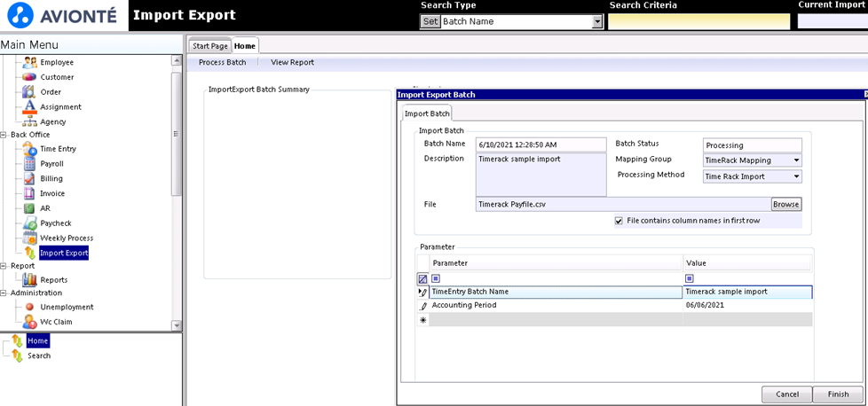Image resolution: width=868 pixels, height=406 pixels.
Task: Click the Import Export arrows icon
Action: pyautogui.click(x=30, y=254)
